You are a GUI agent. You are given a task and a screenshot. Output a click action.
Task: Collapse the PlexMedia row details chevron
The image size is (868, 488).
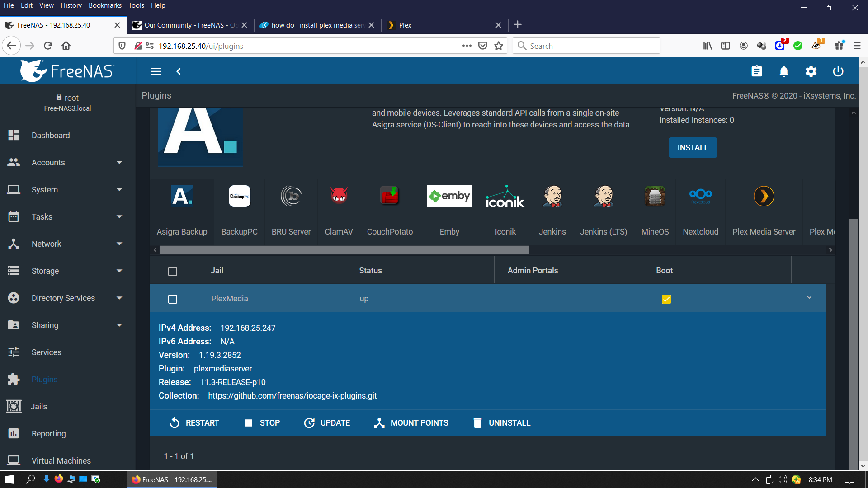click(x=809, y=298)
